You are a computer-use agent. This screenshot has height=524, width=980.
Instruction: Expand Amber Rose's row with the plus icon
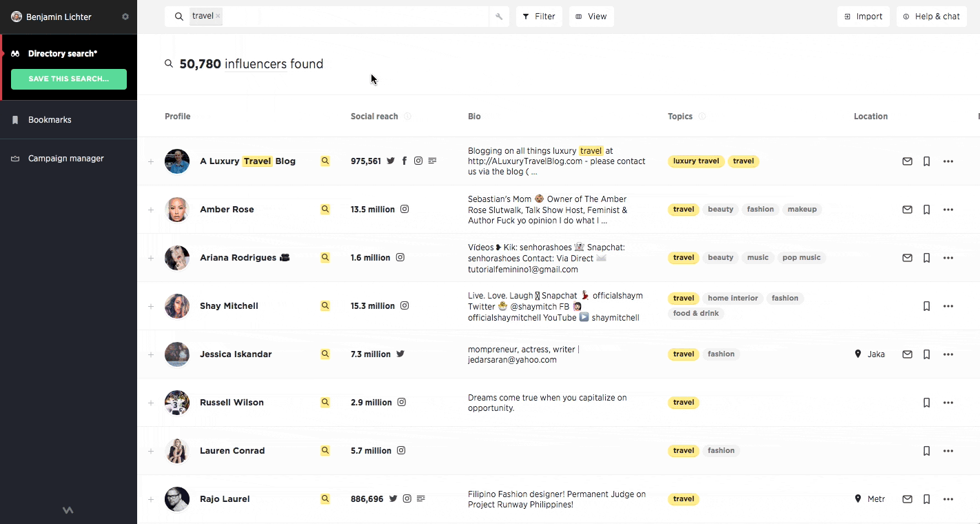coord(150,209)
